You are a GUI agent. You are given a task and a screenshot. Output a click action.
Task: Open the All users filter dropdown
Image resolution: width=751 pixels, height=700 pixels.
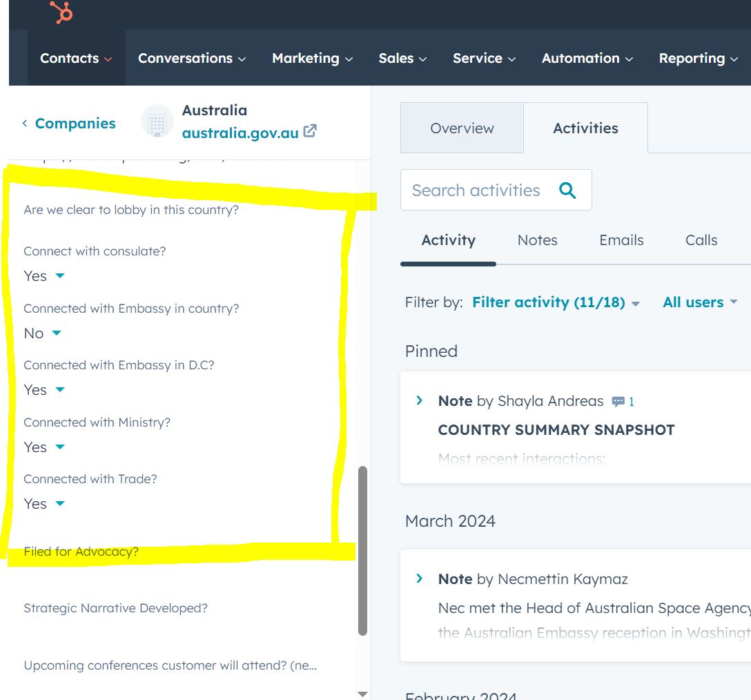point(700,302)
